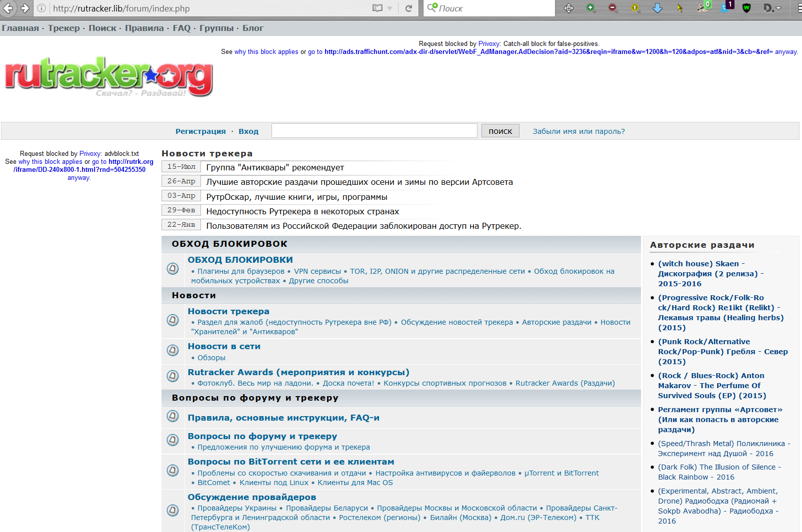This screenshot has width=802, height=532.
Task: Toggle reader view book icon
Action: 377,8
